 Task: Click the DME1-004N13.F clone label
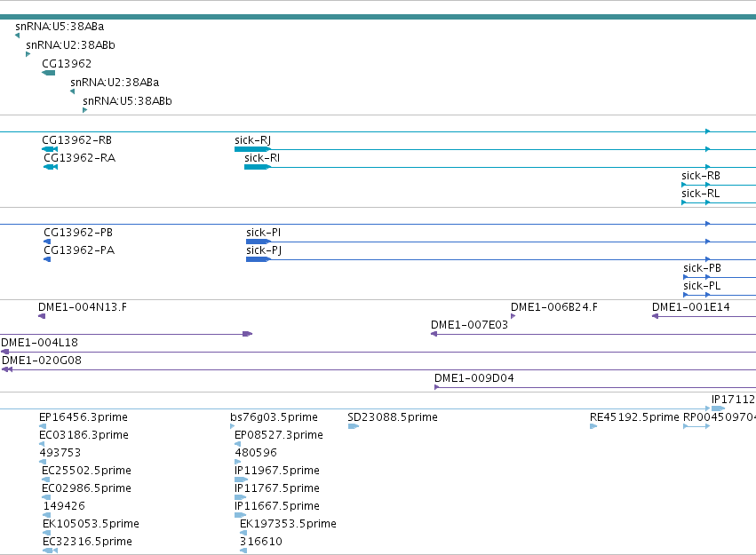click(83, 307)
